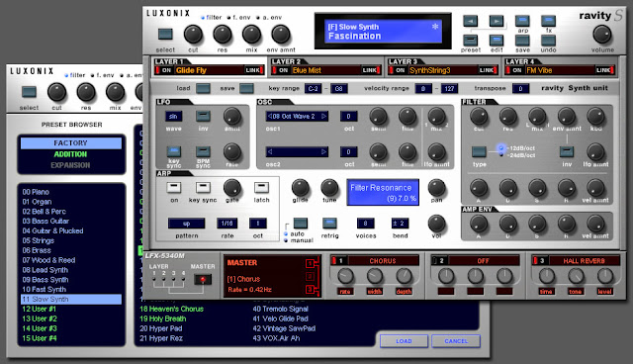Click the load button in layer toolbar
This screenshot has height=364, width=633.
[203, 88]
